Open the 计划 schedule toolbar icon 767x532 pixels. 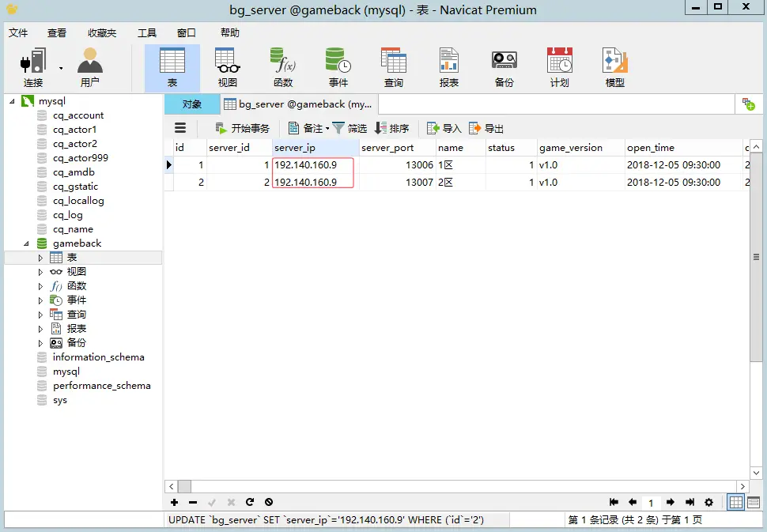click(x=559, y=67)
